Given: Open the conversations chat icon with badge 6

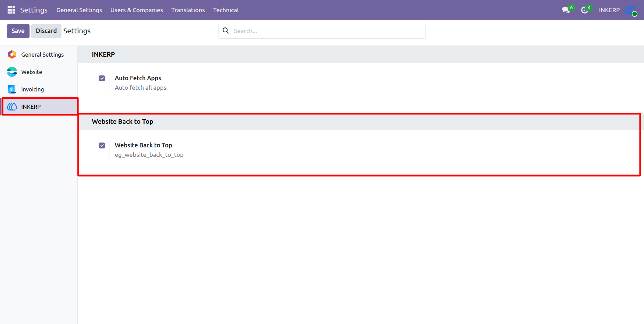Looking at the screenshot, I should (567, 10).
